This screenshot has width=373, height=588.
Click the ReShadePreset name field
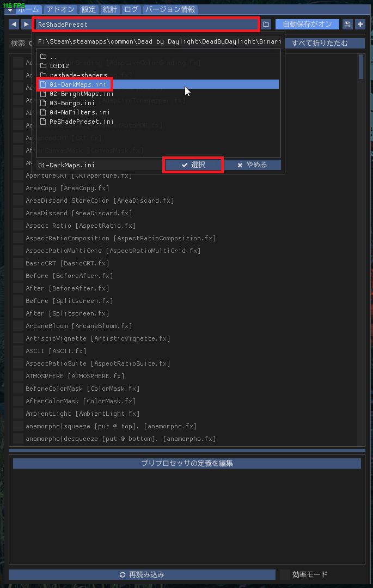point(146,25)
